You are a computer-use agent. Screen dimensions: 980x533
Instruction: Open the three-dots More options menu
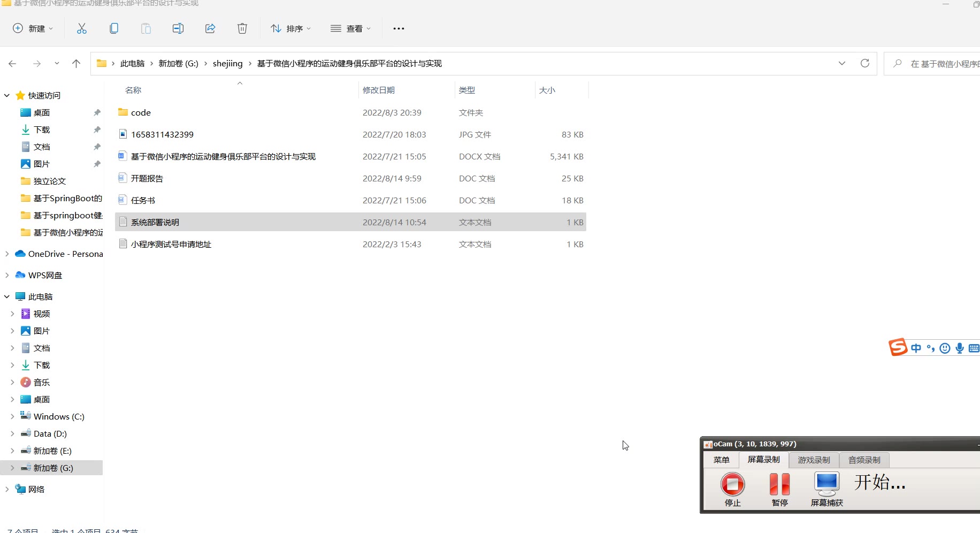(x=399, y=28)
